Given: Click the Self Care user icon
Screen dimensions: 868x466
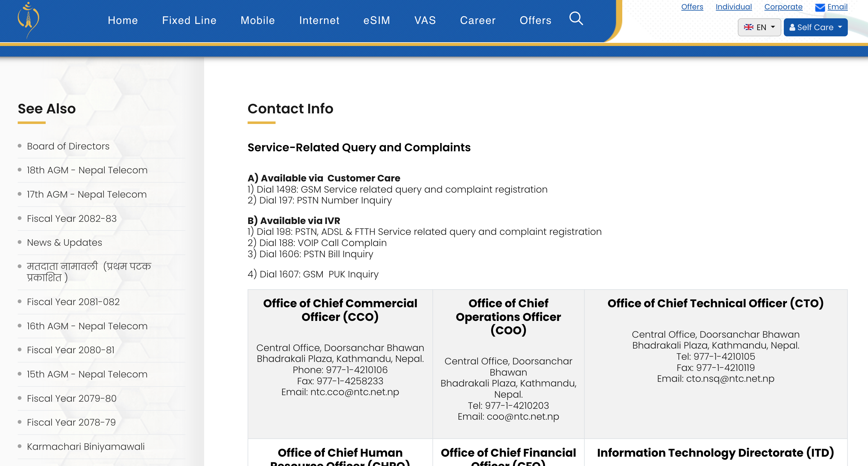Looking at the screenshot, I should pos(792,27).
